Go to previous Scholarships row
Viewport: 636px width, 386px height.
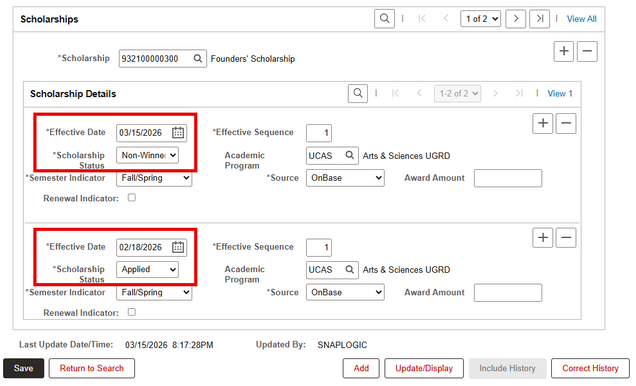446,19
